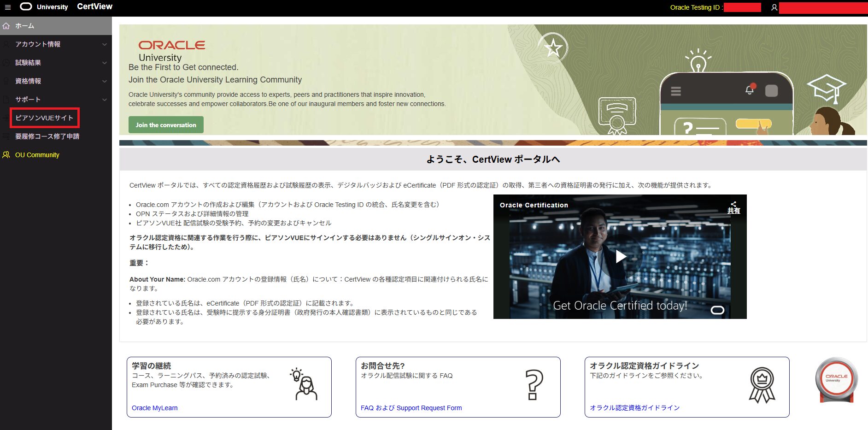Screen dimensions: 868x430
Task: Play the Oracle Certification video
Action: coord(621,256)
